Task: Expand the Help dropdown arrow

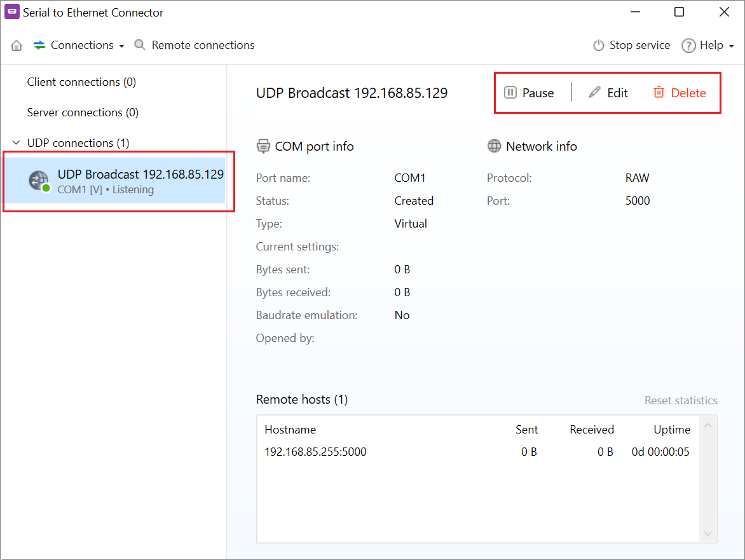Action: click(731, 46)
